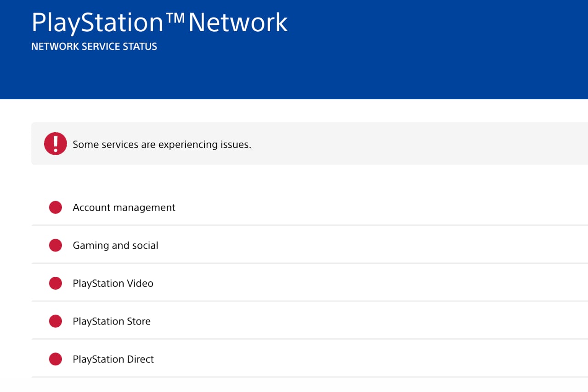Open the PlayStation Store status row
The image size is (588, 392).
(x=310, y=321)
